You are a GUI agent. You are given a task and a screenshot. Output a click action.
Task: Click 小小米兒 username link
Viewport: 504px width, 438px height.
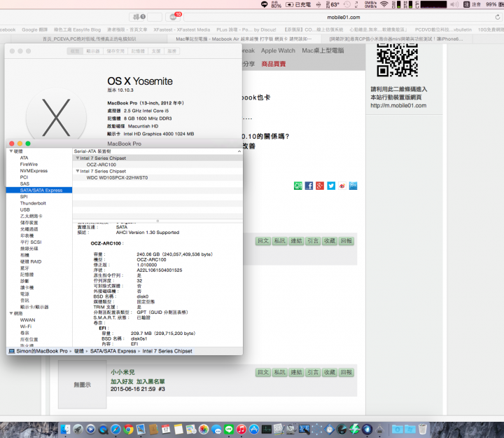tap(122, 372)
